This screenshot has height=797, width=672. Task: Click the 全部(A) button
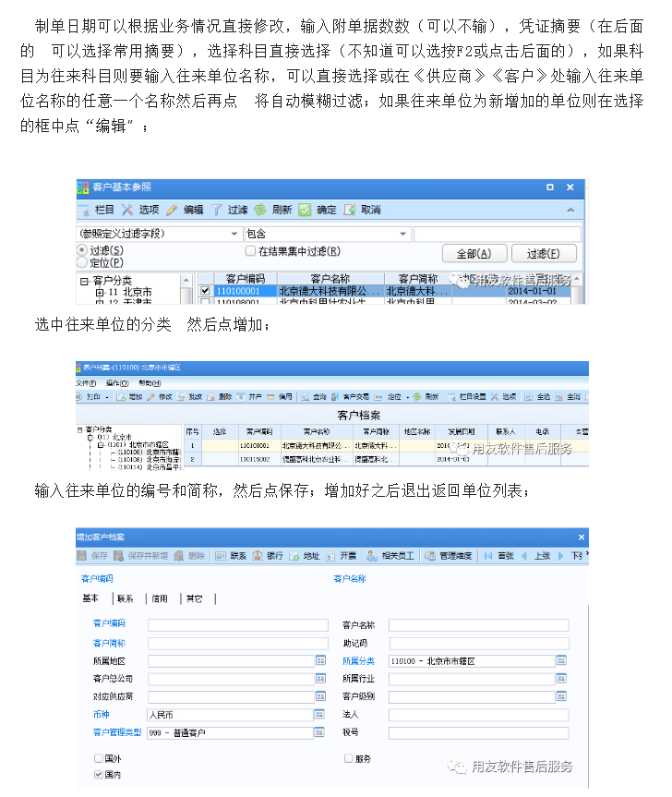[x=474, y=254]
